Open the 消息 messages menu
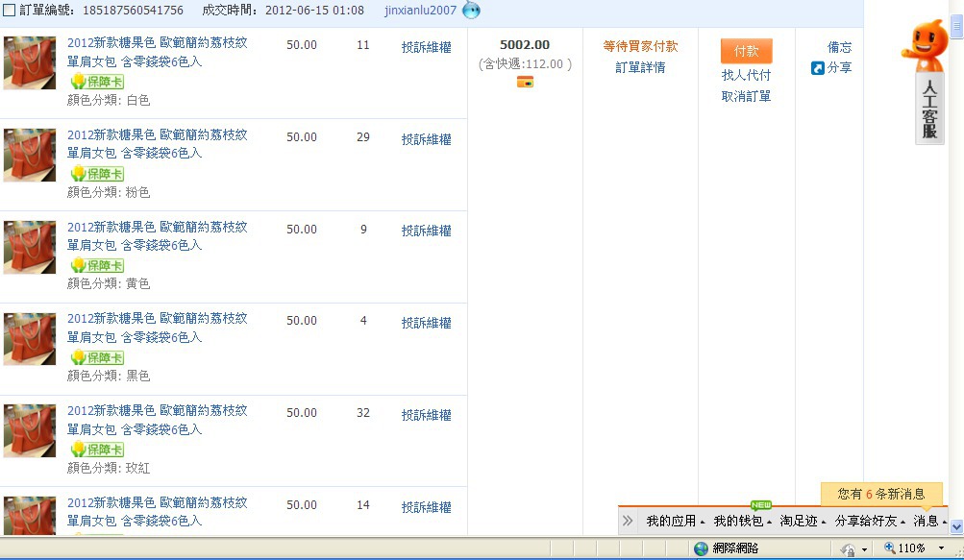This screenshot has width=964, height=560. [x=929, y=522]
